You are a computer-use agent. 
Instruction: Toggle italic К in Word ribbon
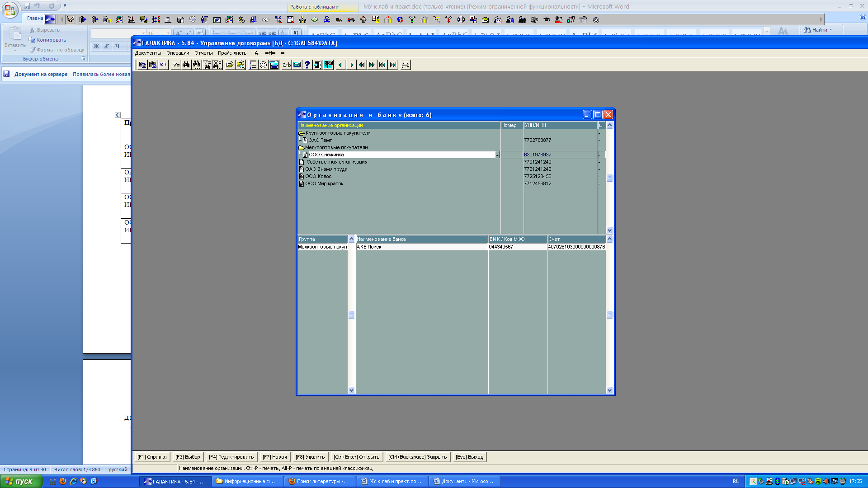[x=107, y=46]
